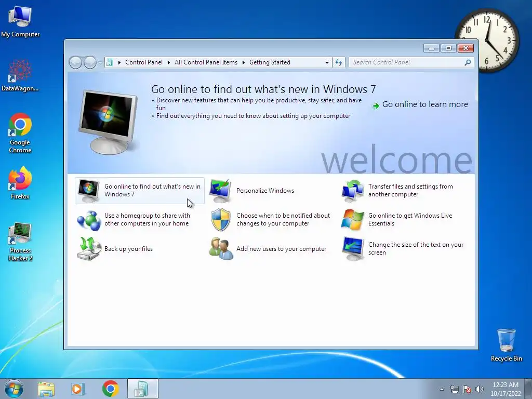Click the Getting Started breadcrumb

point(270,62)
